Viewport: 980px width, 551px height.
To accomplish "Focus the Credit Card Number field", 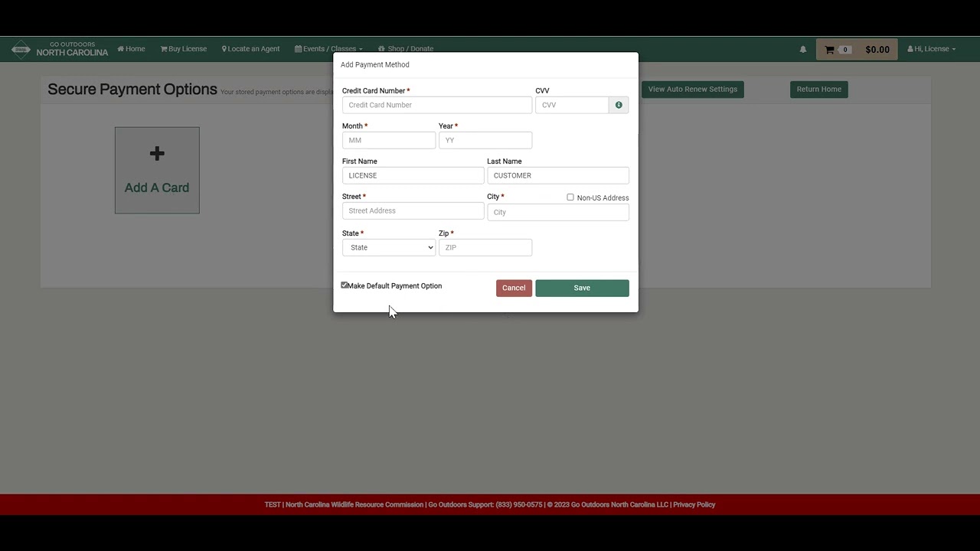I will coord(437,105).
